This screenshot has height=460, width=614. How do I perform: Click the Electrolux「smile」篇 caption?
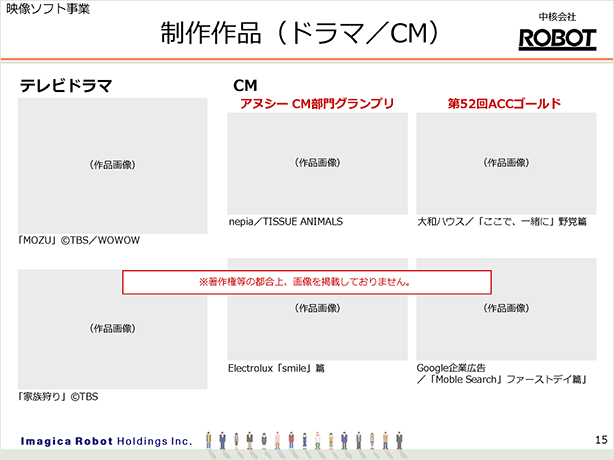click(276, 368)
